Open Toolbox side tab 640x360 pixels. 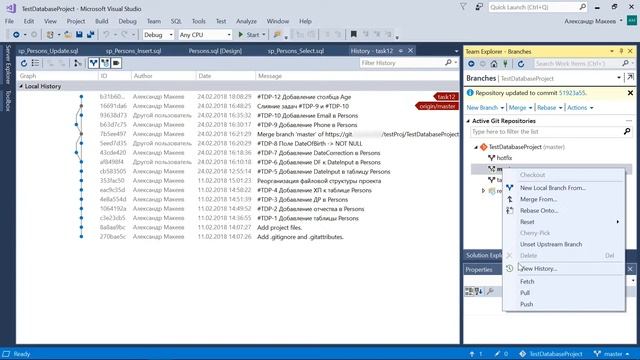[8, 101]
